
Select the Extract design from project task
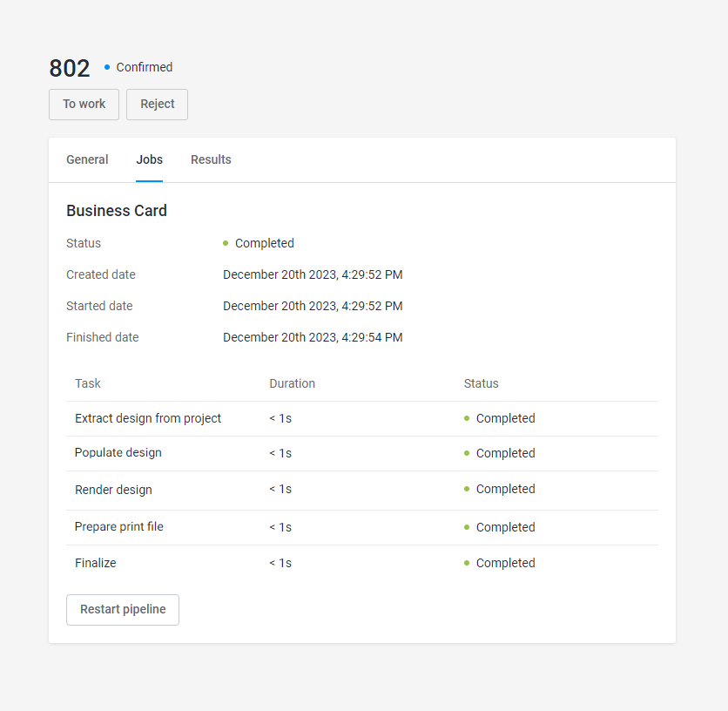coord(148,418)
